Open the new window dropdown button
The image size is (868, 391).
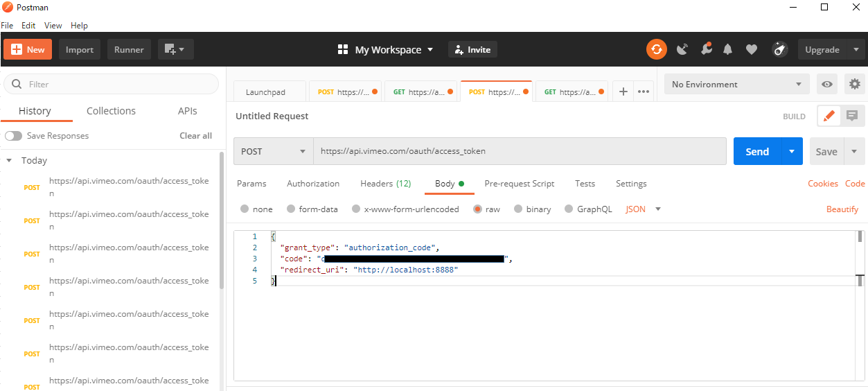click(x=175, y=49)
